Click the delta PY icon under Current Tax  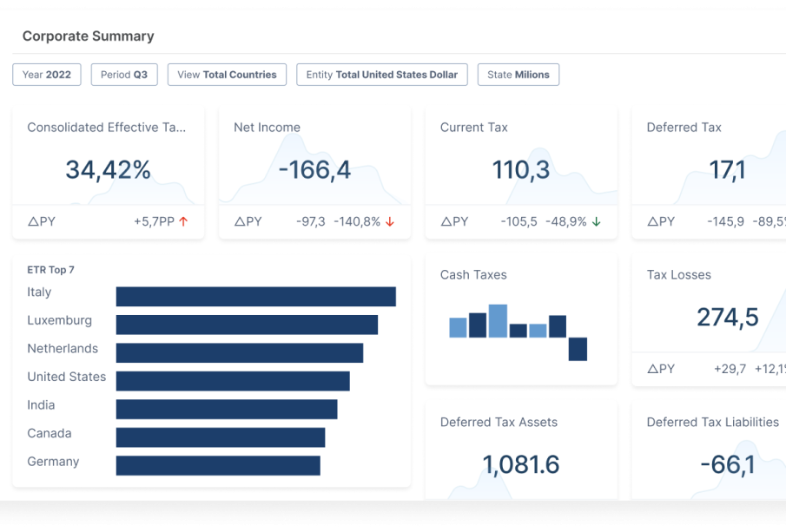click(447, 221)
